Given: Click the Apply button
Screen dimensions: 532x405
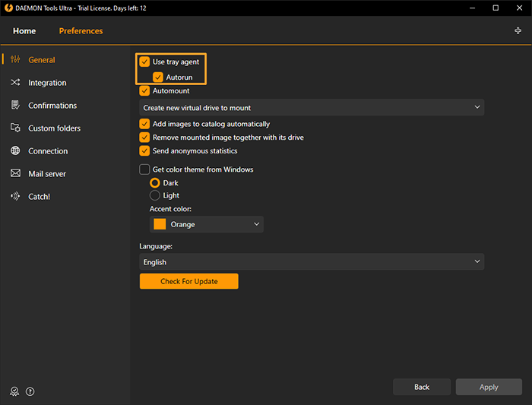Looking at the screenshot, I should point(489,387).
